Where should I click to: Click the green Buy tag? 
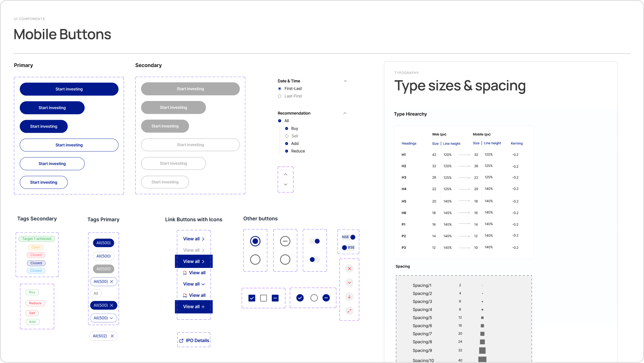tap(32, 292)
